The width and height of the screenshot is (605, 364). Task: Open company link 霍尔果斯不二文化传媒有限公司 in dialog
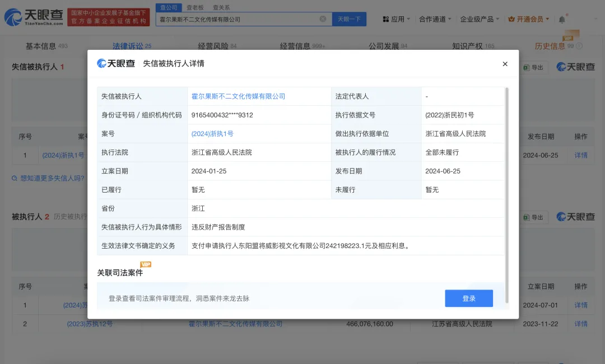[x=238, y=96]
